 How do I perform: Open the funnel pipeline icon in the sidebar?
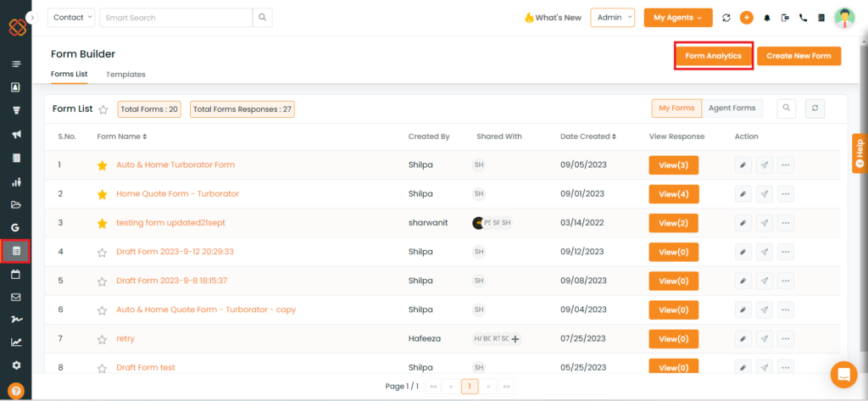pyautogui.click(x=16, y=111)
